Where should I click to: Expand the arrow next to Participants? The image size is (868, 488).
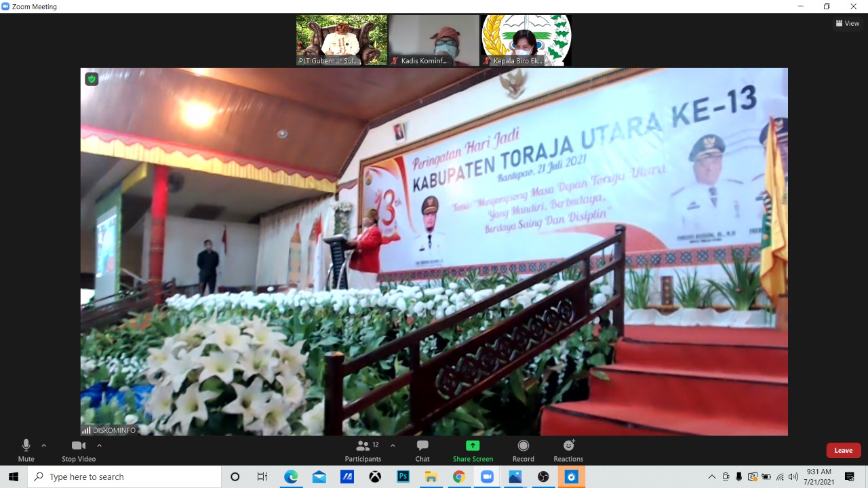click(x=393, y=445)
